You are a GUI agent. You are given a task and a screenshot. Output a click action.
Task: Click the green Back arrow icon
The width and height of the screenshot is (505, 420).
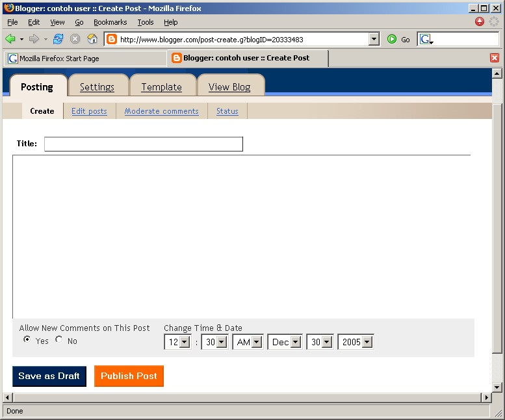10,39
